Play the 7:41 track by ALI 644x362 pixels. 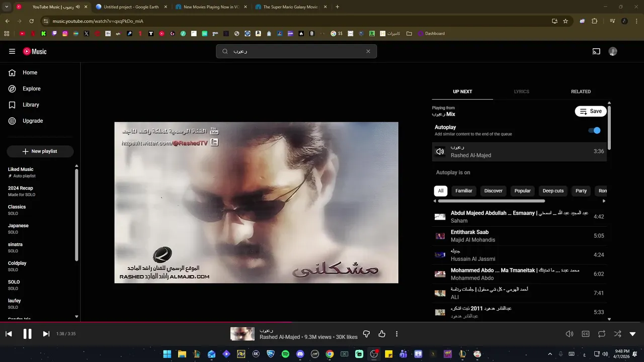(519, 293)
